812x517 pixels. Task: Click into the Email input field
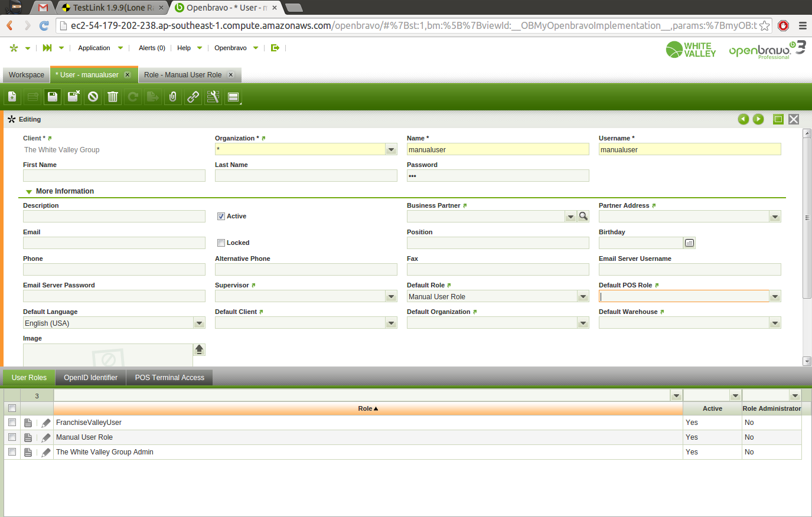point(114,243)
